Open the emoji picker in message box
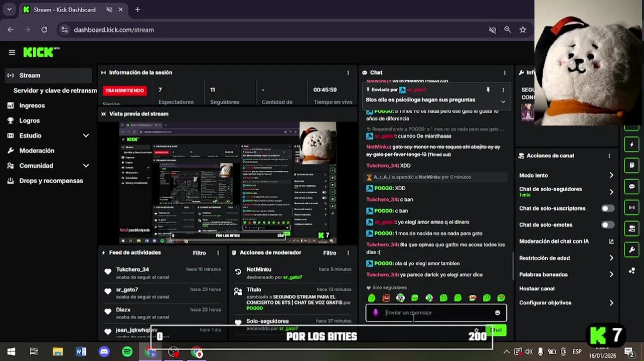Screen dimensions: 644x361 [x=498, y=313]
